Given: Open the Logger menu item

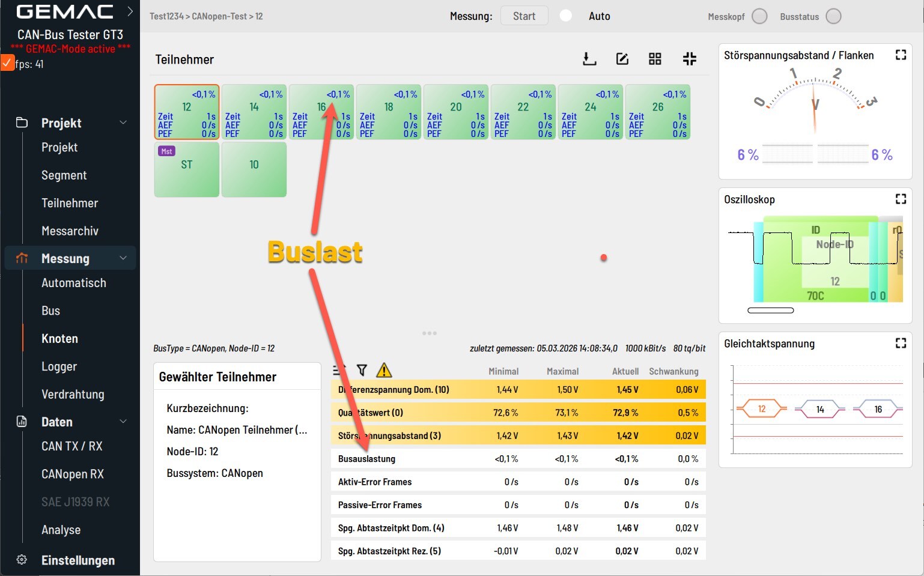Looking at the screenshot, I should [59, 366].
